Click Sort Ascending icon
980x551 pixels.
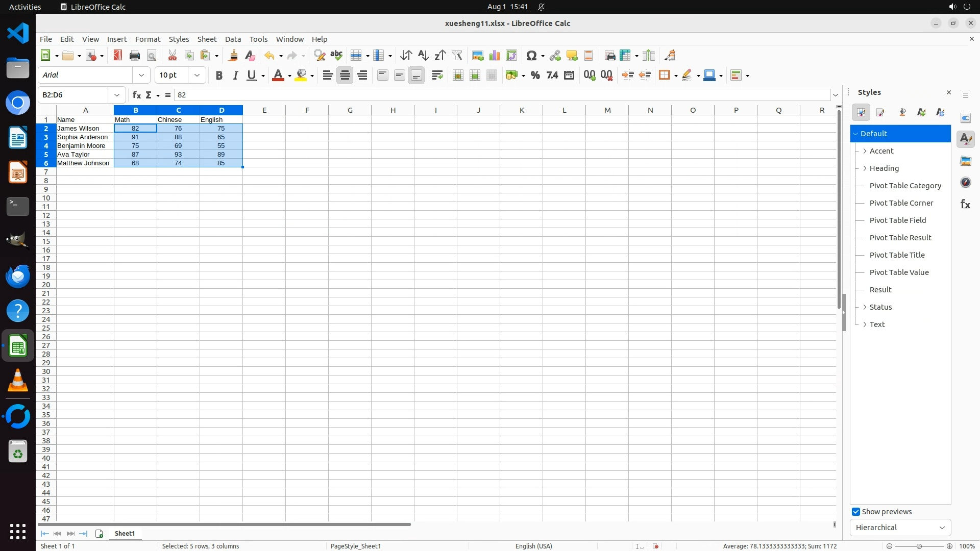click(x=423, y=56)
